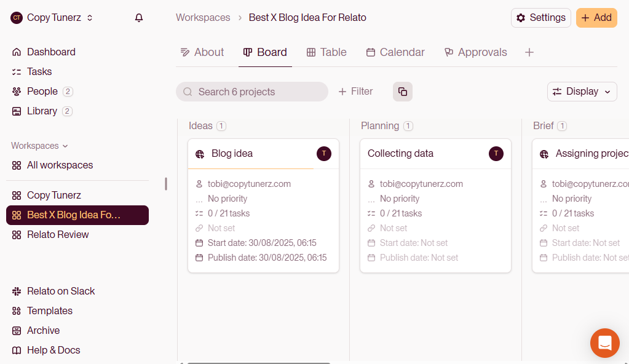The width and height of the screenshot is (629, 364).
Task: Switch to the Calendar tab
Action: (395, 52)
